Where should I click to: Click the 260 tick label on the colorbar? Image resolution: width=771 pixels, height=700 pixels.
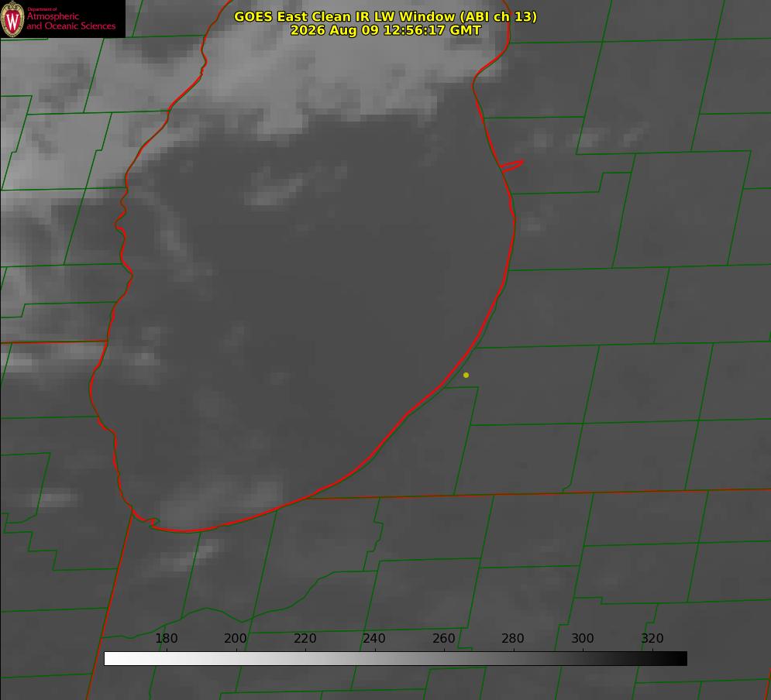point(443,638)
